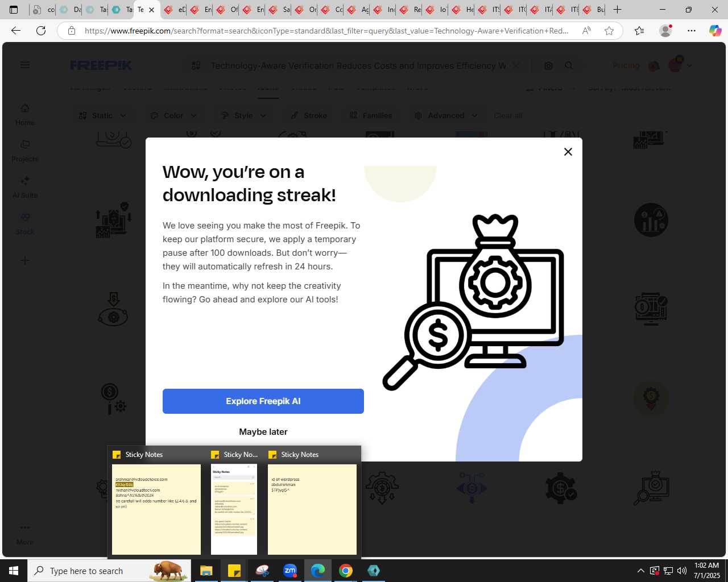Click the taskbar search box
728x582 pixels.
[109, 571]
